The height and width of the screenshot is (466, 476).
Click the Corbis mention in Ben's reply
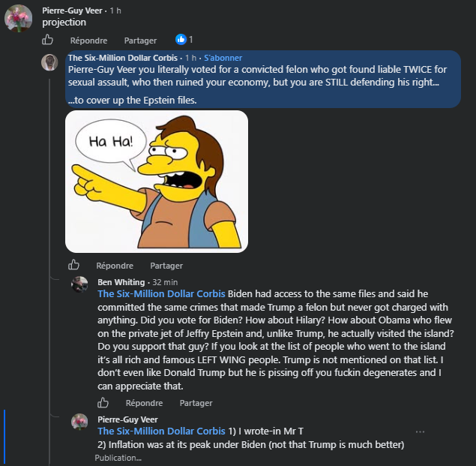click(161, 294)
